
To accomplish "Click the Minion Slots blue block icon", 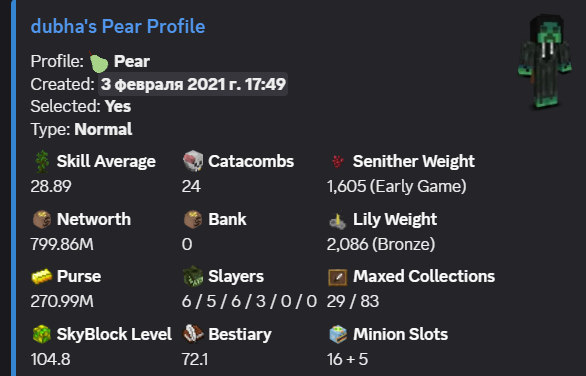I will pyautogui.click(x=338, y=334).
